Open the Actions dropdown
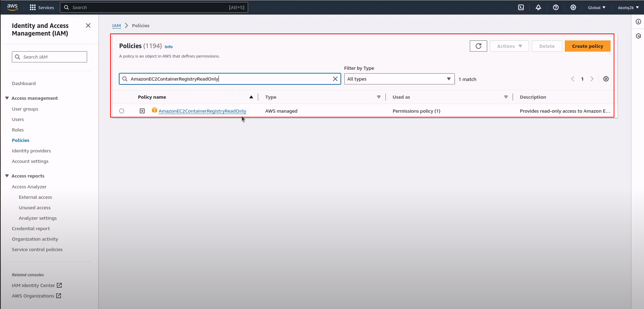The image size is (644, 309). pos(509,46)
